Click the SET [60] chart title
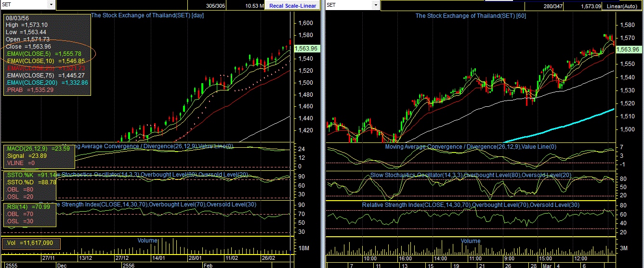 (471, 15)
